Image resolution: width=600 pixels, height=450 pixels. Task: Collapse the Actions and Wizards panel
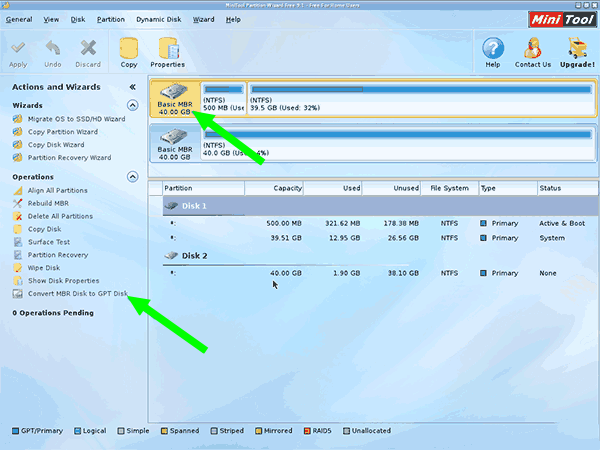click(132, 87)
